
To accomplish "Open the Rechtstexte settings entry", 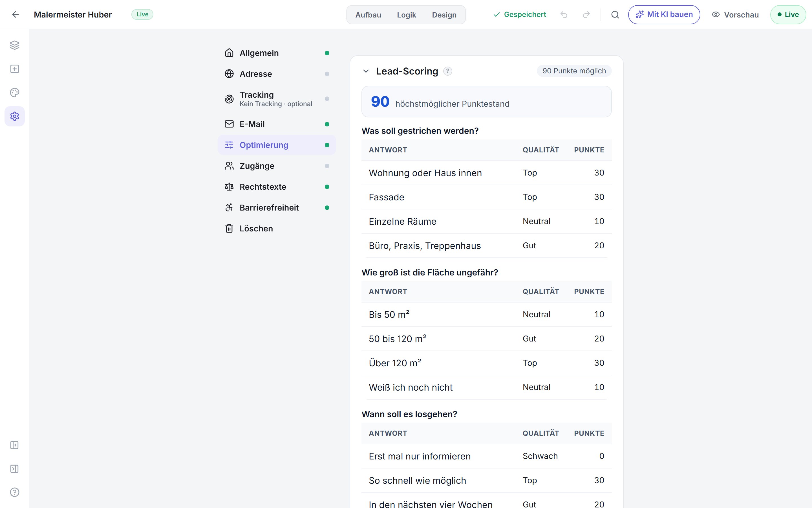I will 277,187.
